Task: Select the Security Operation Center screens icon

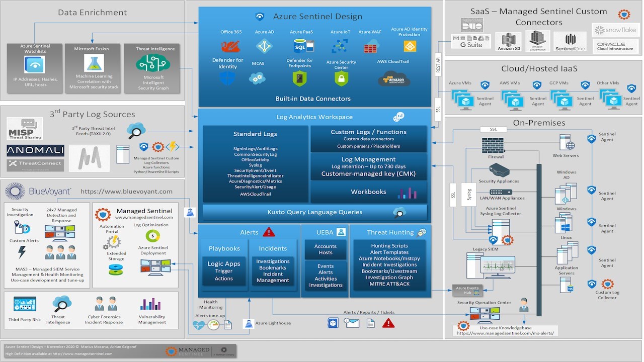Action: (x=485, y=315)
